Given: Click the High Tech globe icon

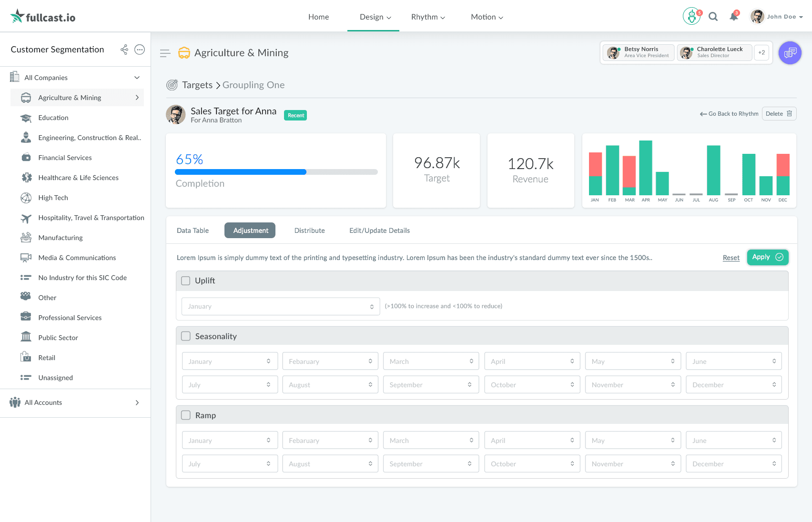Looking at the screenshot, I should 26,198.
